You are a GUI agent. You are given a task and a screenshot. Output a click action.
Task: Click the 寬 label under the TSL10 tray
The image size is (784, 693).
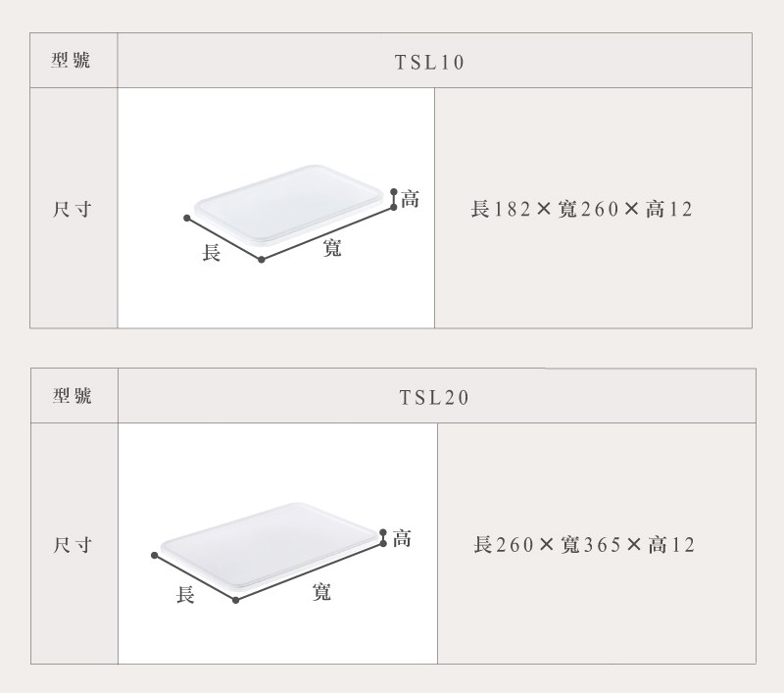[332, 249]
